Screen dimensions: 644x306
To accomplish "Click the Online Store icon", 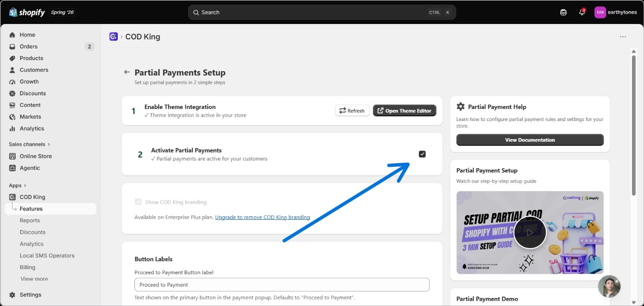I will [x=12, y=156].
